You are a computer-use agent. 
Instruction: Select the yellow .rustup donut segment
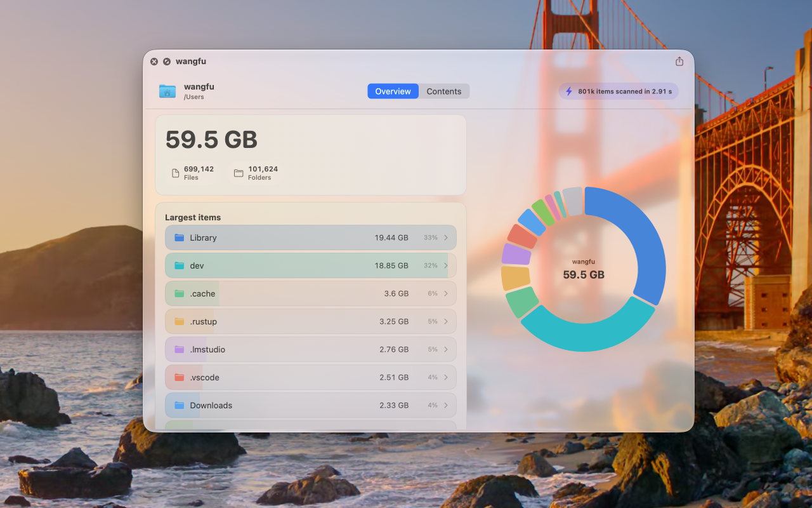[515, 278]
